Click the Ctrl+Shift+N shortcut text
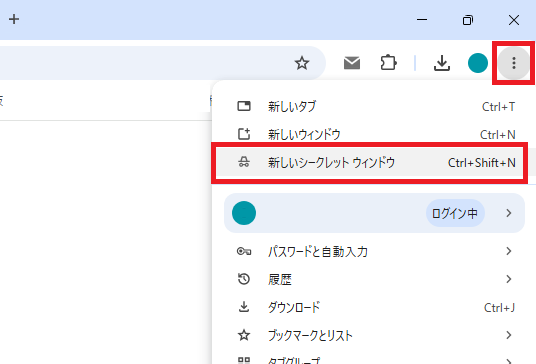Viewport: 536px width, 364px height. point(482,163)
